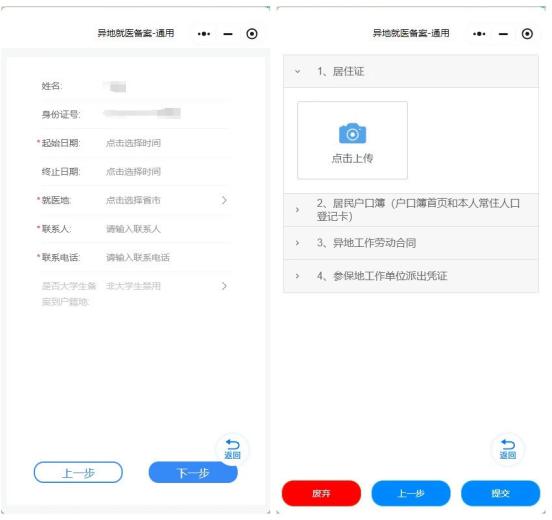Expand the 4、参保地工作单位派出凭证 section
This screenshot has width=552, height=520.
(410, 276)
